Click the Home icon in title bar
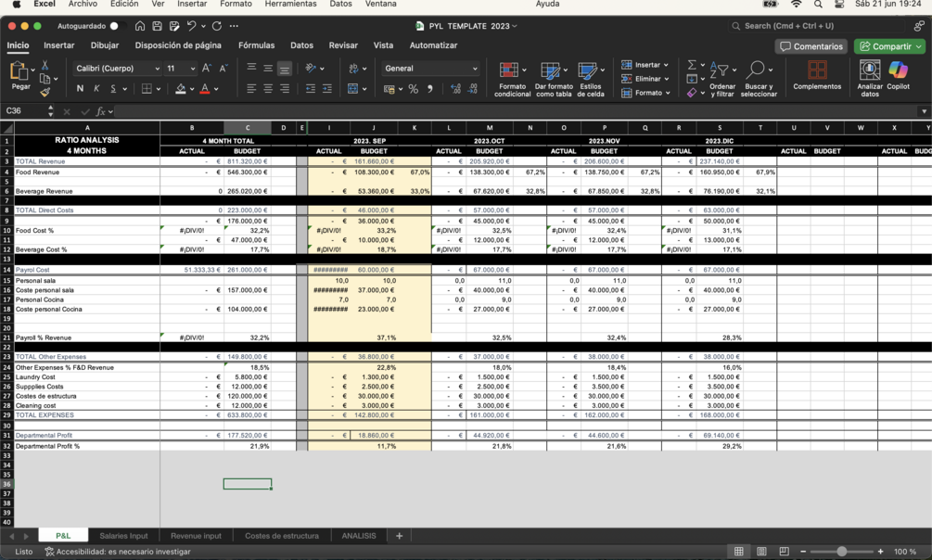 coord(140,26)
